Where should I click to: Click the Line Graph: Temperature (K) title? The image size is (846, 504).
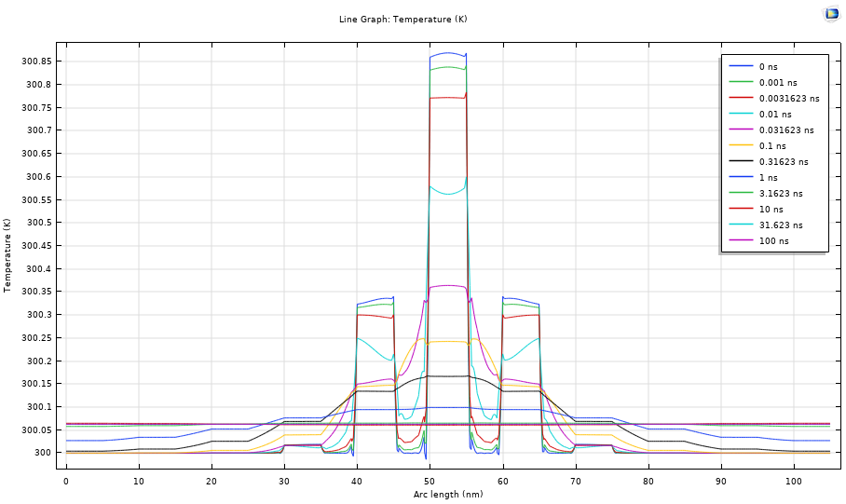point(403,19)
